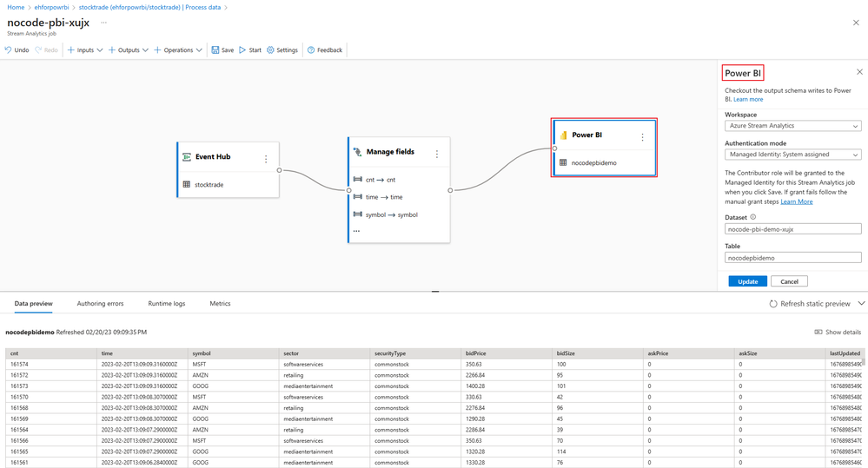Viewport: 868px width, 468px height.
Task: Click the Dataset name input field
Action: pyautogui.click(x=792, y=229)
